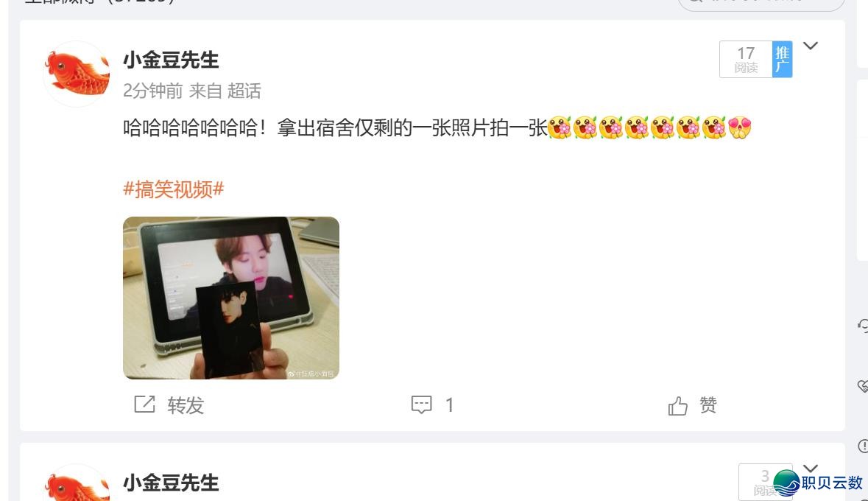The width and height of the screenshot is (868, 501).
Task: Click the repost arrow icon beside 转发
Action: click(144, 404)
